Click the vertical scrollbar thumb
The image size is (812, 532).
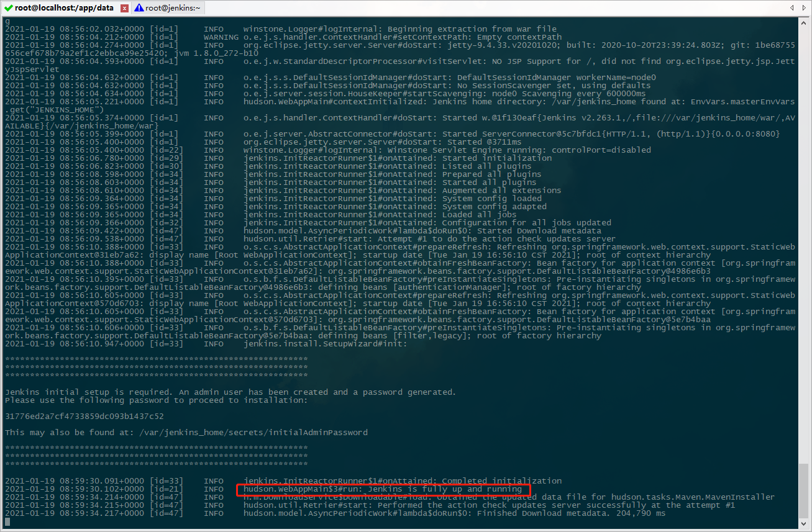[804, 489]
